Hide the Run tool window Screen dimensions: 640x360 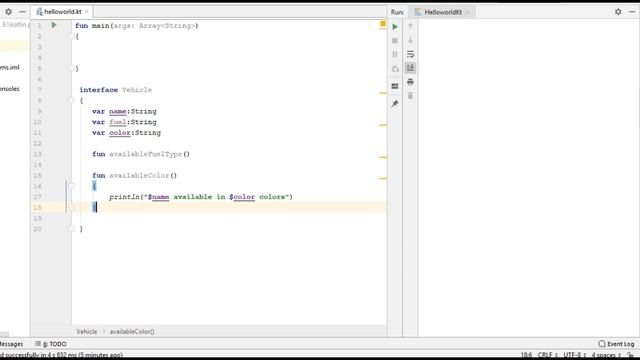(632, 12)
